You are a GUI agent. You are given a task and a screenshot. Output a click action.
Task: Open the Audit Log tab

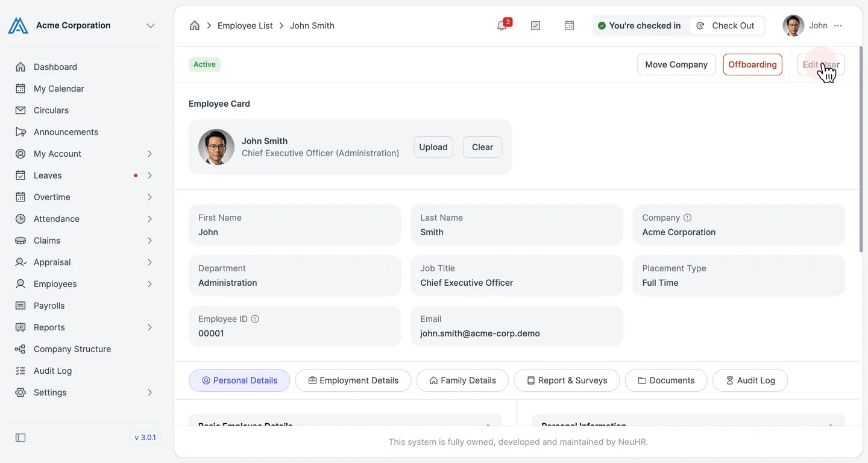[750, 380]
